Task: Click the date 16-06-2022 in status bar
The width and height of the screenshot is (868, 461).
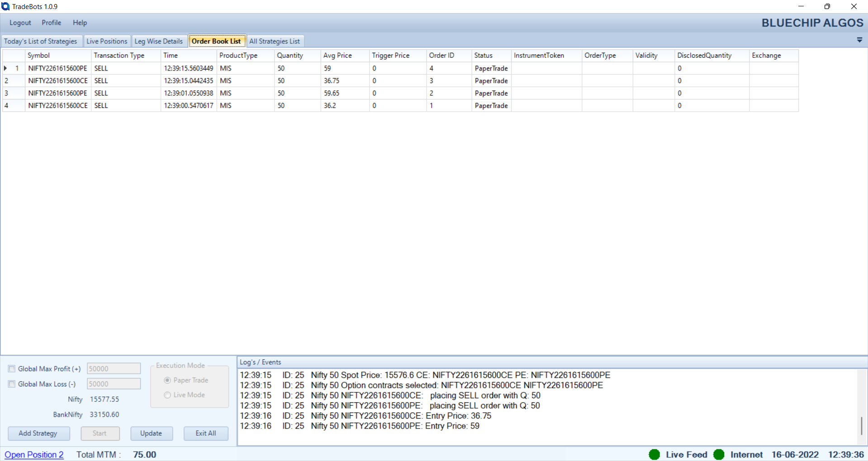Action: tap(795, 455)
